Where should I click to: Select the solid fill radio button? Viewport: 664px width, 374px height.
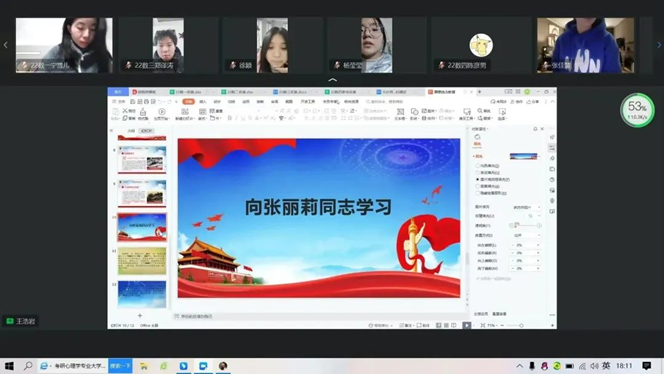(478, 166)
